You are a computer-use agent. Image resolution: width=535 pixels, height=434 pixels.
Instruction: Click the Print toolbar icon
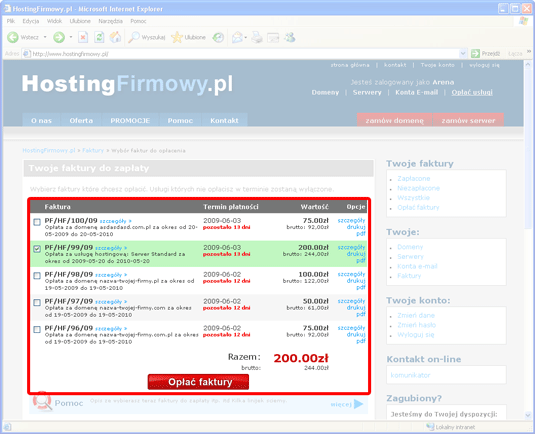257,37
